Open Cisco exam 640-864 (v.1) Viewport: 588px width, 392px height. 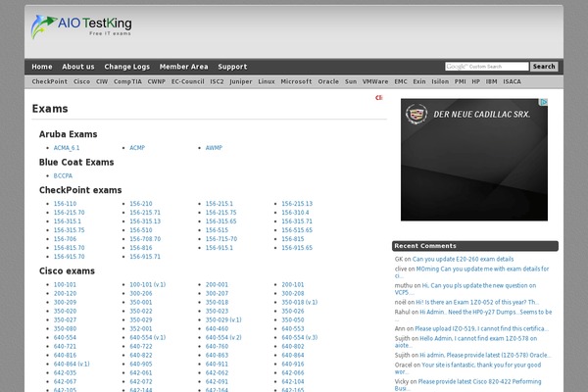(72, 364)
